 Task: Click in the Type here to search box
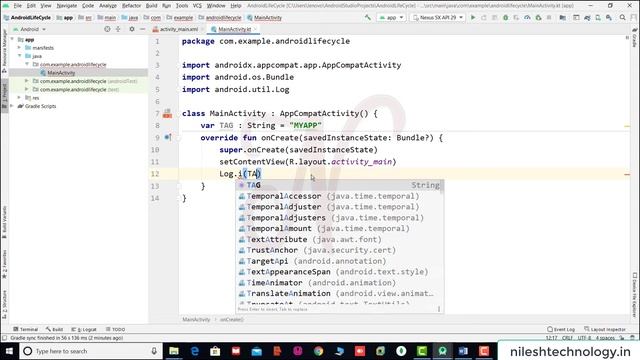[x=90, y=351]
